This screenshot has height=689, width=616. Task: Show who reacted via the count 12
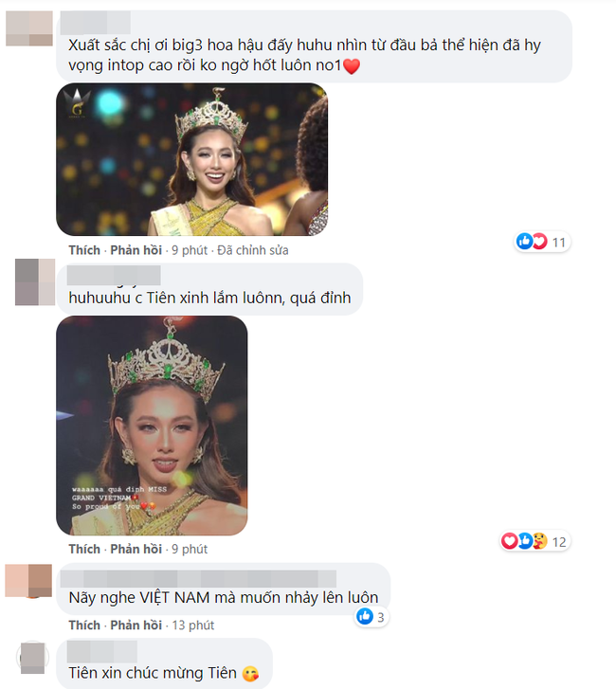coord(558,542)
